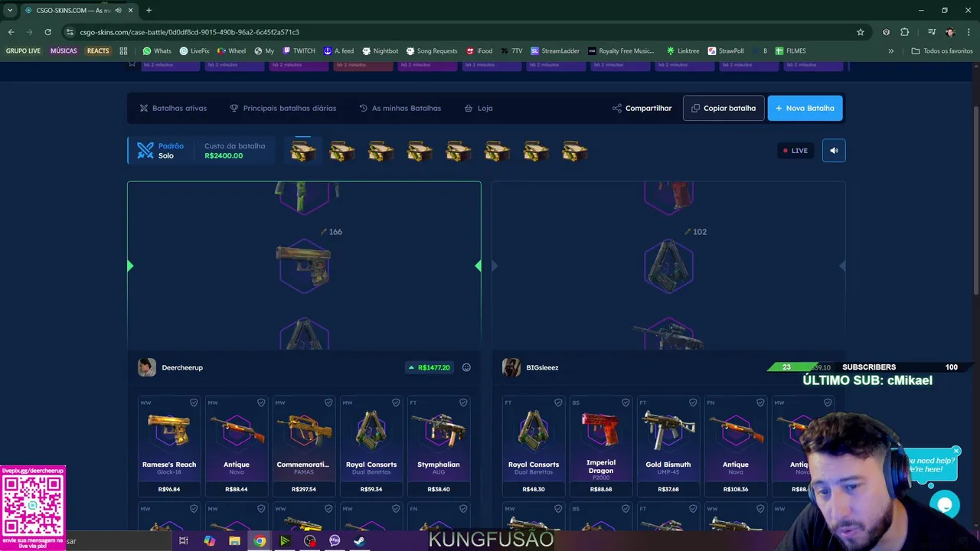
Task: Open the Extensions puzzle icon
Action: [x=905, y=32]
